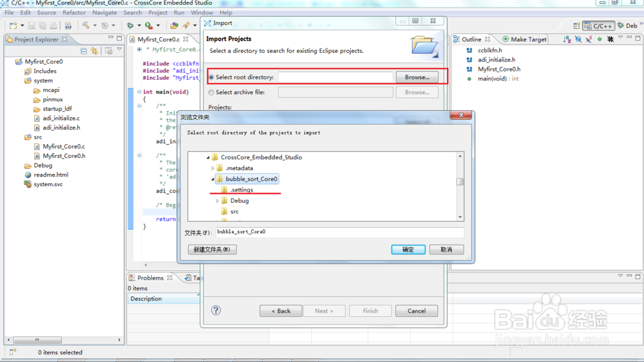This screenshot has width=644, height=362.
Task: Open the Navigate menu
Action: [104, 13]
